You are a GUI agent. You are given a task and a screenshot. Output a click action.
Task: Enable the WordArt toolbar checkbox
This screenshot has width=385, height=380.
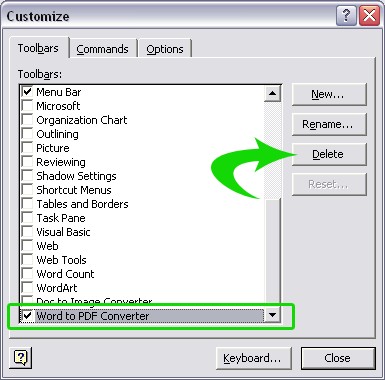coord(27,287)
